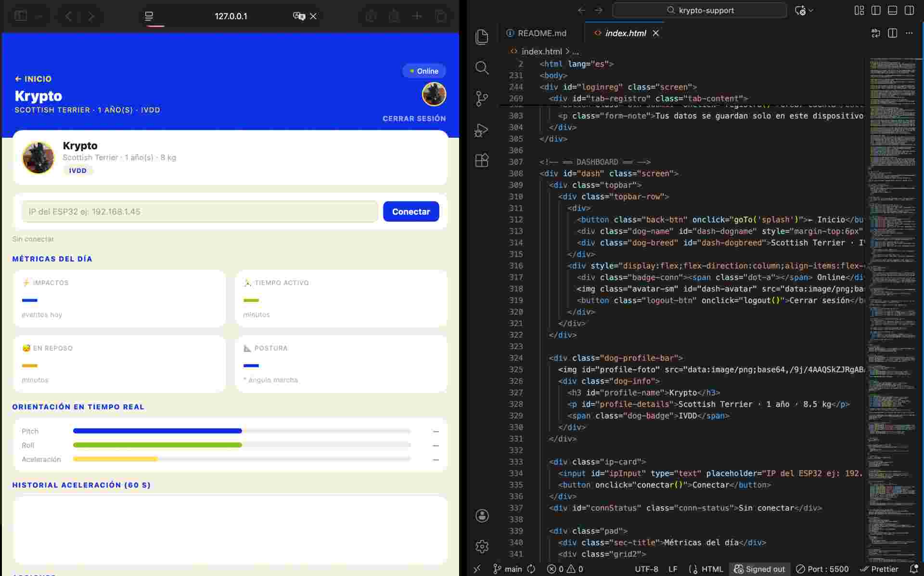The width and height of the screenshot is (924, 576).
Task: Click the IVDD badge in the profile card
Action: click(77, 170)
